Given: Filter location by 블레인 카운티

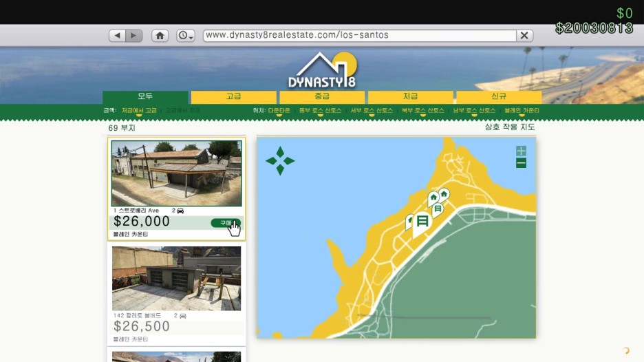Looking at the screenshot, I should click(522, 110).
